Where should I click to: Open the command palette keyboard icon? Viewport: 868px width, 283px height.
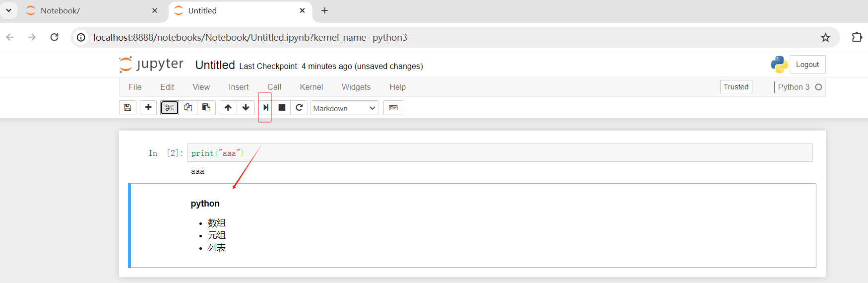coord(393,108)
